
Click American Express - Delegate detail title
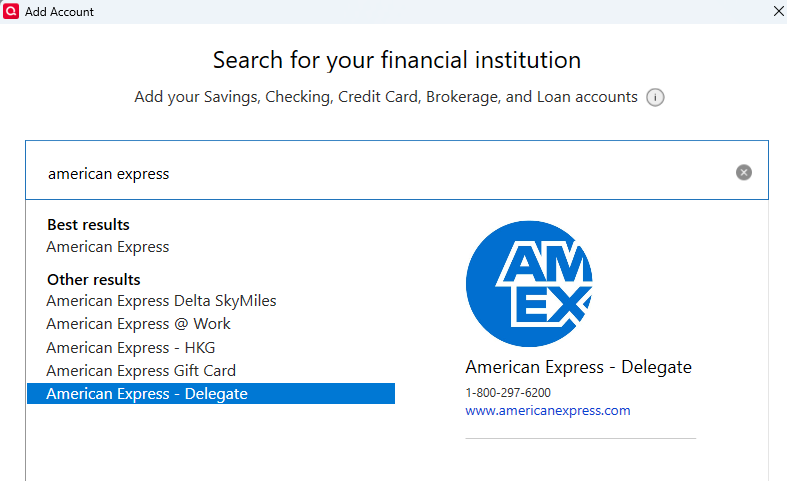pos(578,367)
